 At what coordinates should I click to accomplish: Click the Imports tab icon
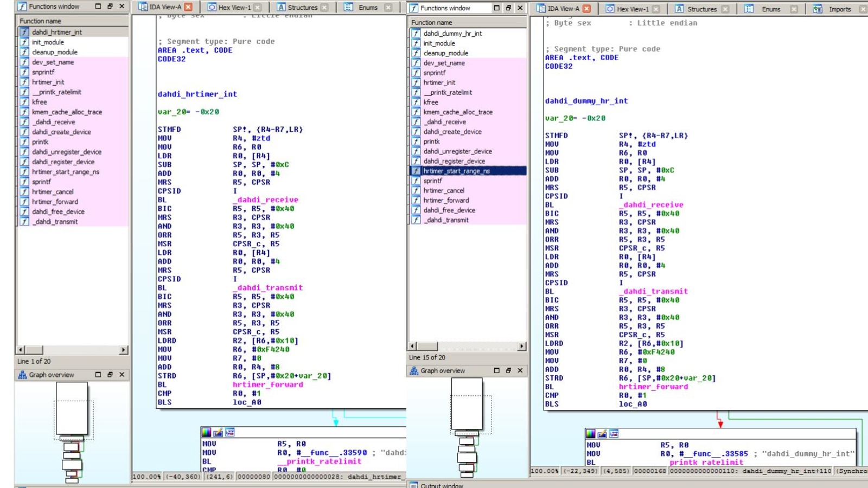tap(818, 9)
